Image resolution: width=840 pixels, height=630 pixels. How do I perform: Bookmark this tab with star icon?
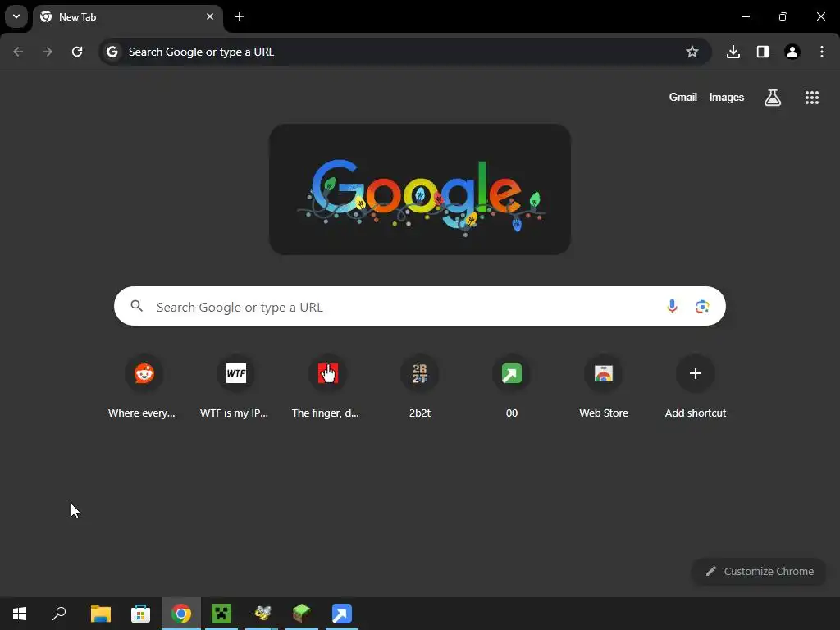692,52
